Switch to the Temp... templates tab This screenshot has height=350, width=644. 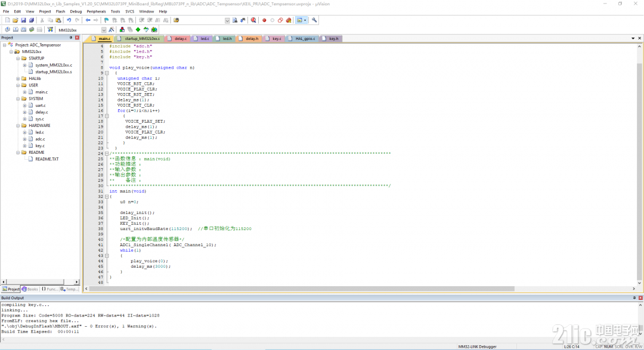point(69,289)
